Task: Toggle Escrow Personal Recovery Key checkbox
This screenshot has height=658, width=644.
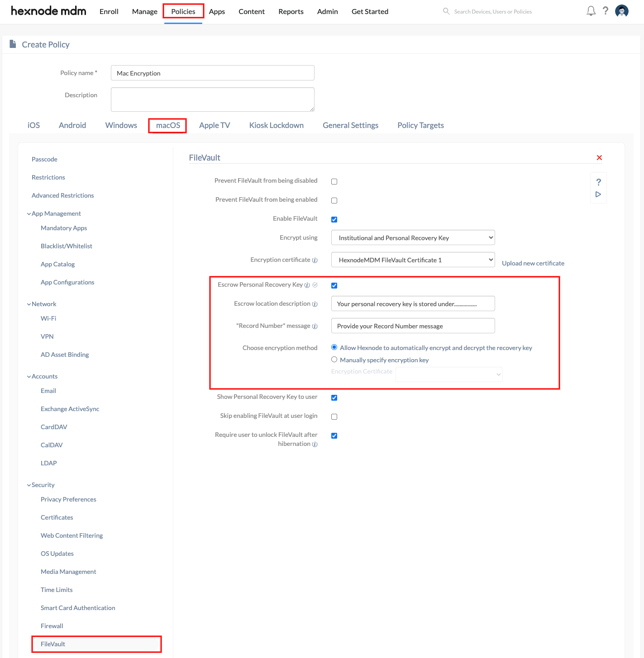Action: [x=334, y=285]
